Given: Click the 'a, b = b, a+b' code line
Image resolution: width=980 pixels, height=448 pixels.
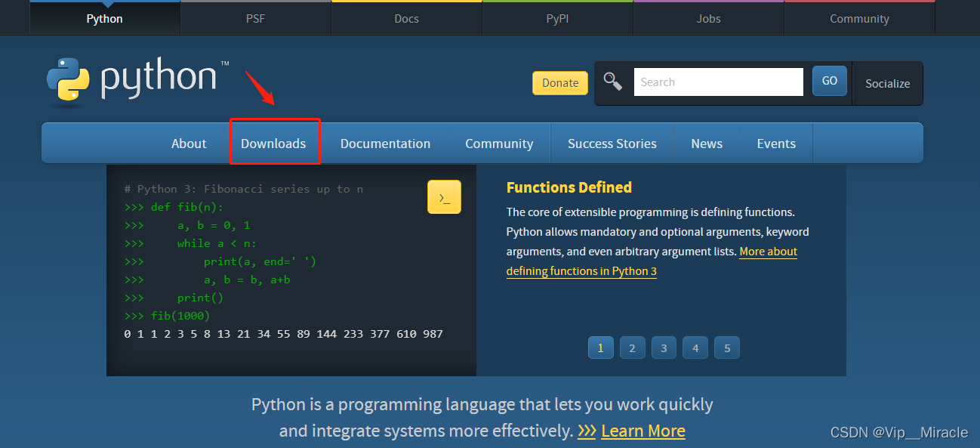Looking at the screenshot, I should point(208,280).
